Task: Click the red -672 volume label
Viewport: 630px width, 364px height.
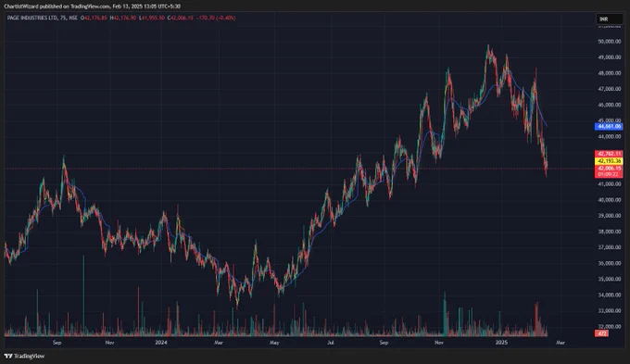Action: coord(601,333)
